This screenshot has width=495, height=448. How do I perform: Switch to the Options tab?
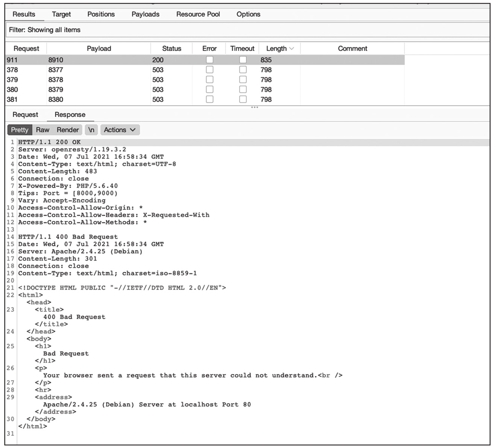pos(248,14)
